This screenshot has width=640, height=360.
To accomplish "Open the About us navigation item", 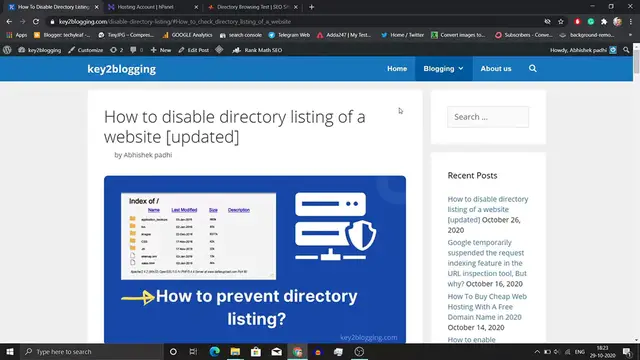I will click(x=496, y=69).
